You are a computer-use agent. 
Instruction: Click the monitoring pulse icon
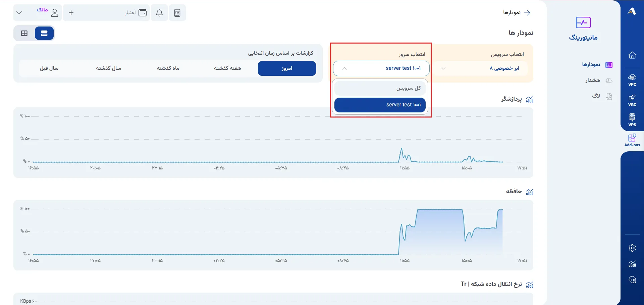tap(583, 22)
